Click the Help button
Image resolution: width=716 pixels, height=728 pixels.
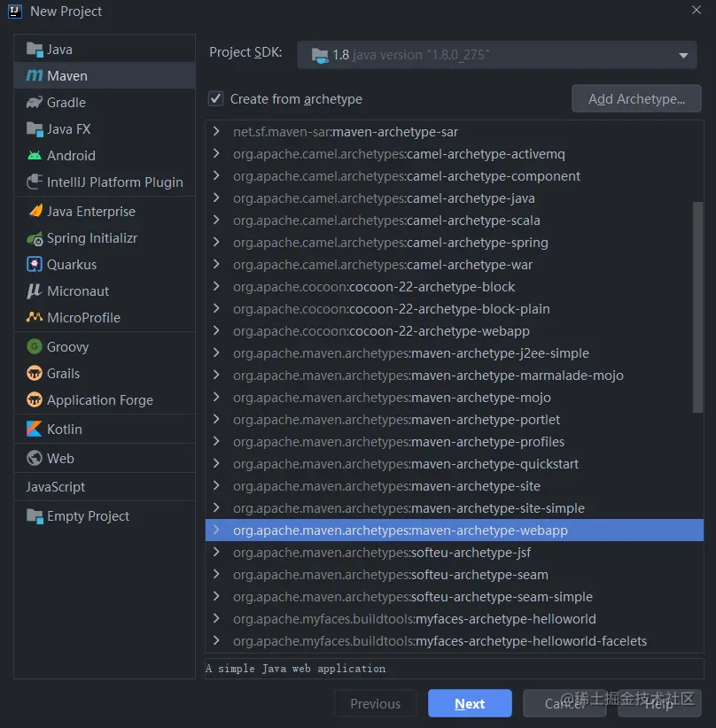[x=659, y=703]
